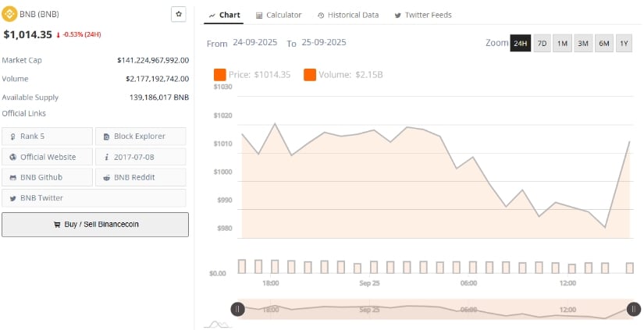Click the $1030 y-axis label
The width and height of the screenshot is (644, 330).
(223, 87)
